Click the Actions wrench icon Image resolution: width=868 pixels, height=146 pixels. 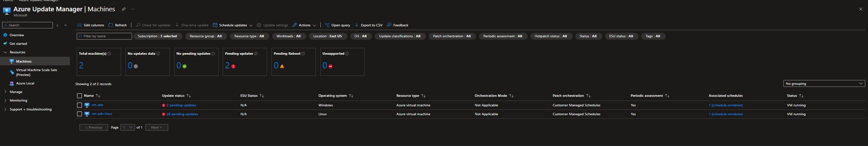(x=295, y=25)
